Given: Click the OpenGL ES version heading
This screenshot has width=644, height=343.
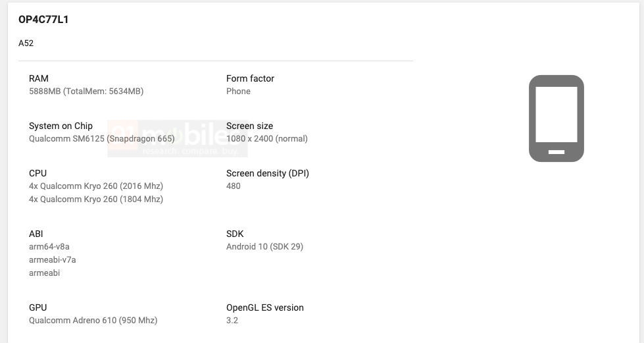Looking at the screenshot, I should click(264, 307).
